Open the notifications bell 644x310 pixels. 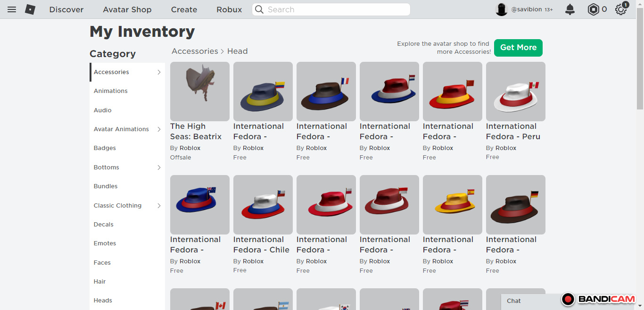pos(570,9)
